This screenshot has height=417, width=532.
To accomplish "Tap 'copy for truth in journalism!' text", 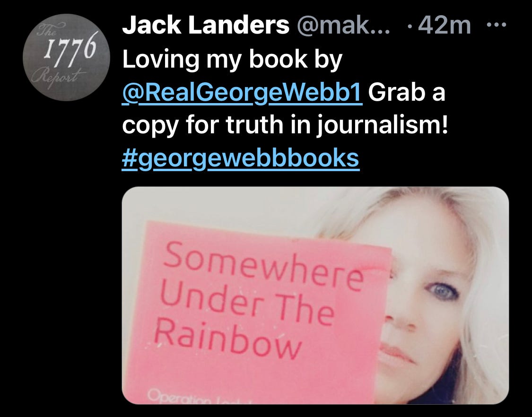I will (285, 126).
